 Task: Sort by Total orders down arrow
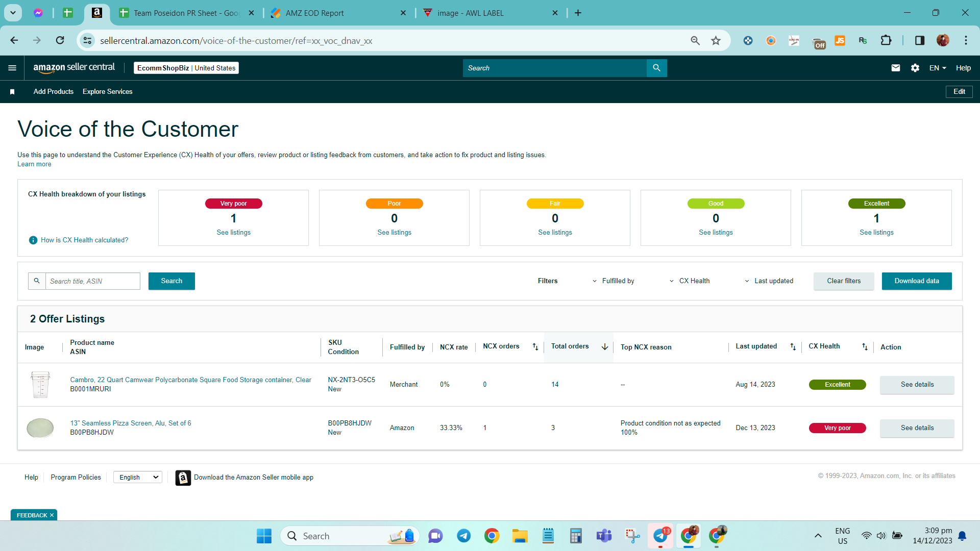(605, 347)
